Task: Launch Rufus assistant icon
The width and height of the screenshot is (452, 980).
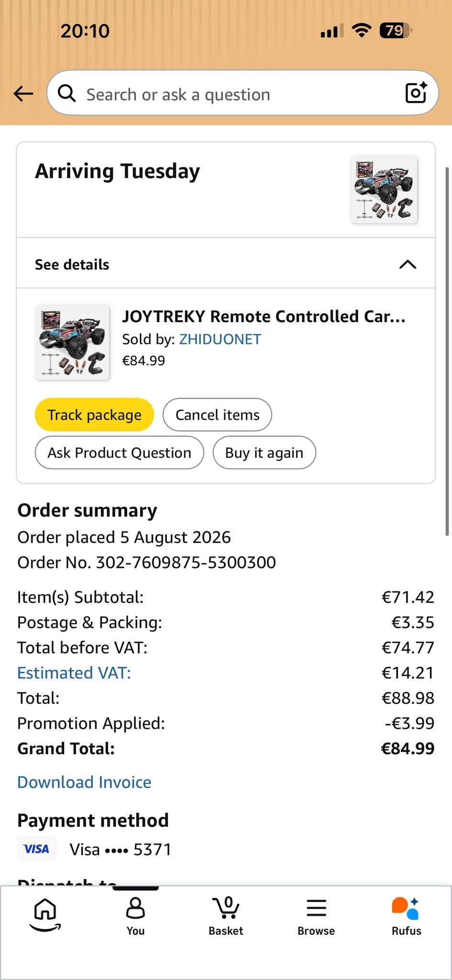Action: click(x=406, y=916)
